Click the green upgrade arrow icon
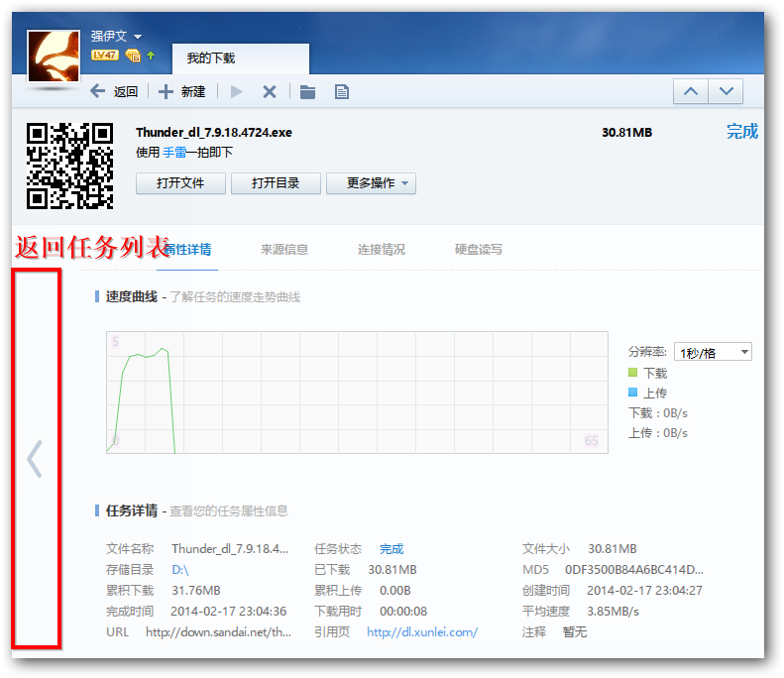The image size is (784, 678). pyautogui.click(x=151, y=56)
